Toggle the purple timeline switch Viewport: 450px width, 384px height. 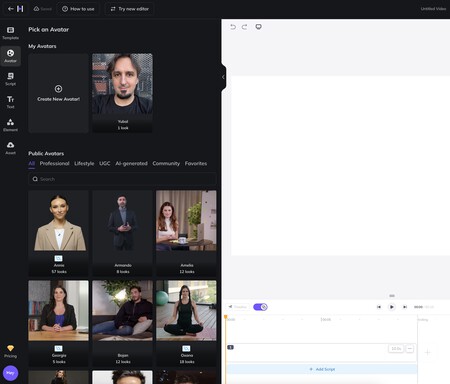point(260,307)
